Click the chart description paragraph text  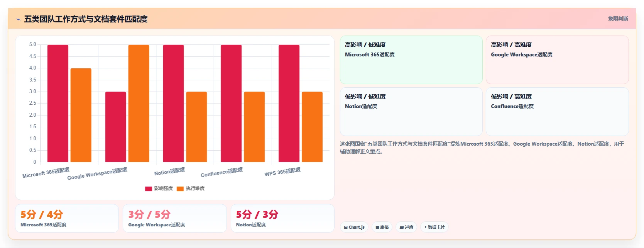pyautogui.click(x=482, y=148)
